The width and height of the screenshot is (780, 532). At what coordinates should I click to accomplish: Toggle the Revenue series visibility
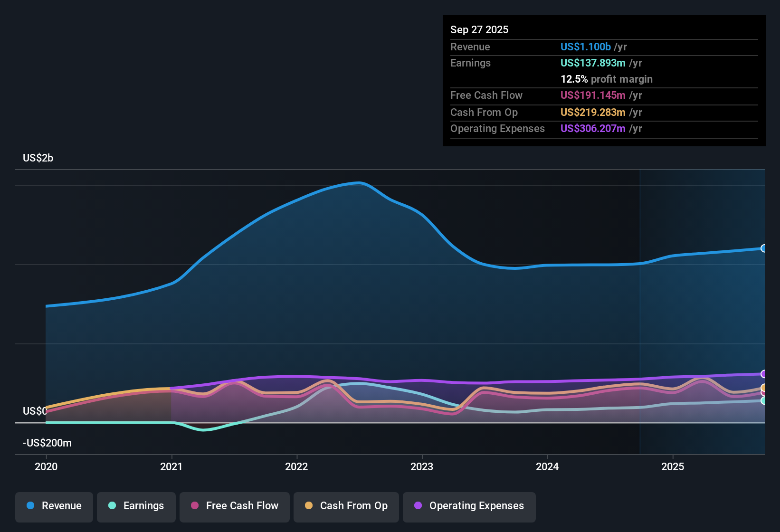54,506
